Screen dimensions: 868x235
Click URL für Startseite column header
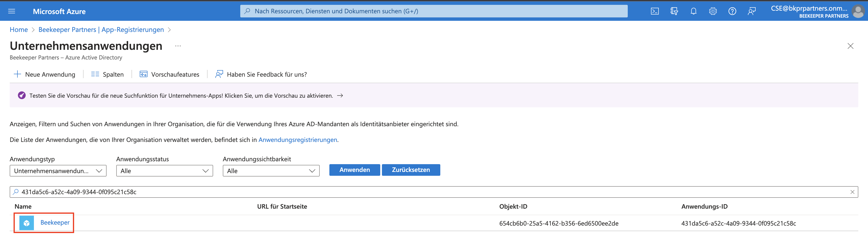click(x=282, y=206)
